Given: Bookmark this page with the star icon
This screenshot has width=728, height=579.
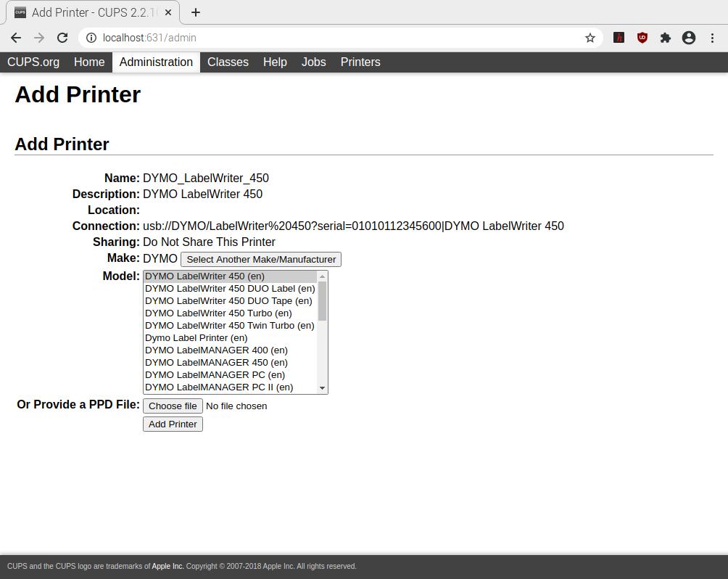Looking at the screenshot, I should (x=590, y=38).
